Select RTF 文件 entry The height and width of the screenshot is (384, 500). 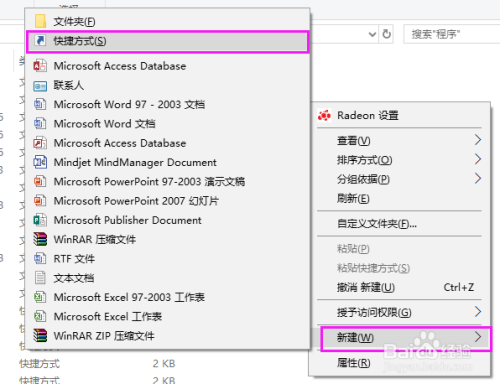point(168,258)
